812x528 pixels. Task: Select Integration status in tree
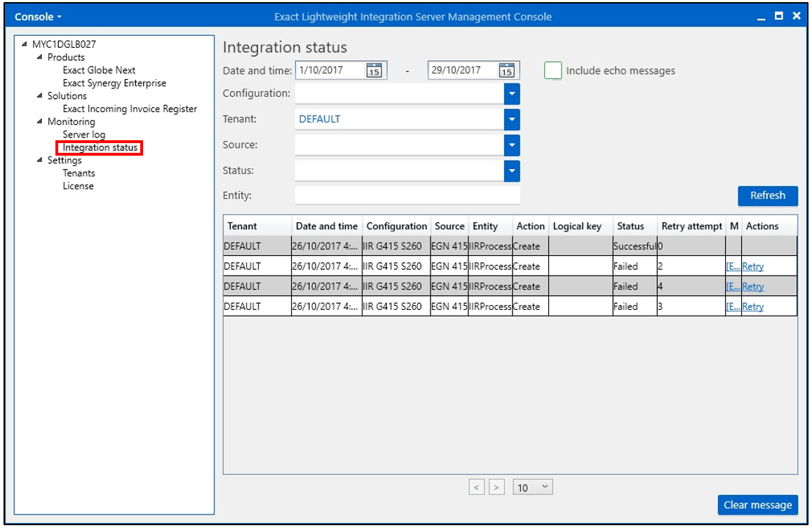[x=100, y=147]
